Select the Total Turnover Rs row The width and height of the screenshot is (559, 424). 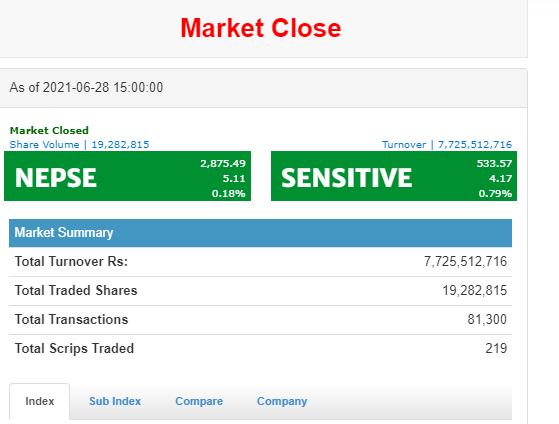coord(260,262)
